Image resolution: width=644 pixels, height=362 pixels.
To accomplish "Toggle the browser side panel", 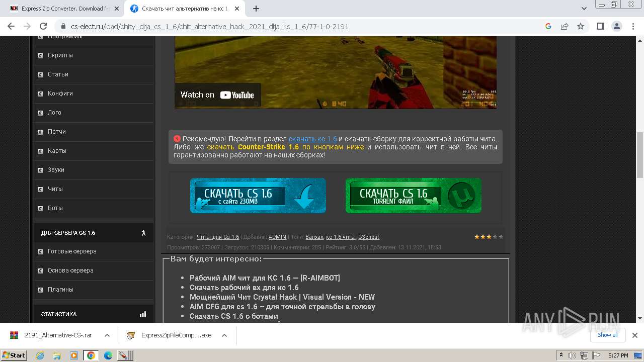I will point(600,26).
